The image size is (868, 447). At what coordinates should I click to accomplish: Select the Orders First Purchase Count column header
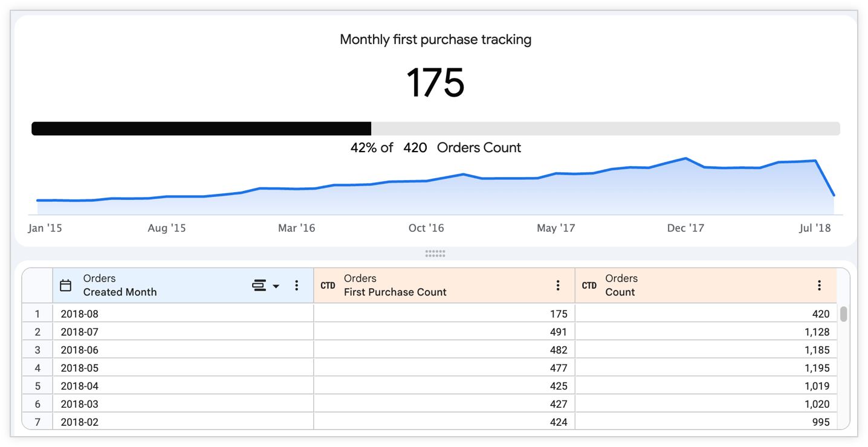[444, 286]
